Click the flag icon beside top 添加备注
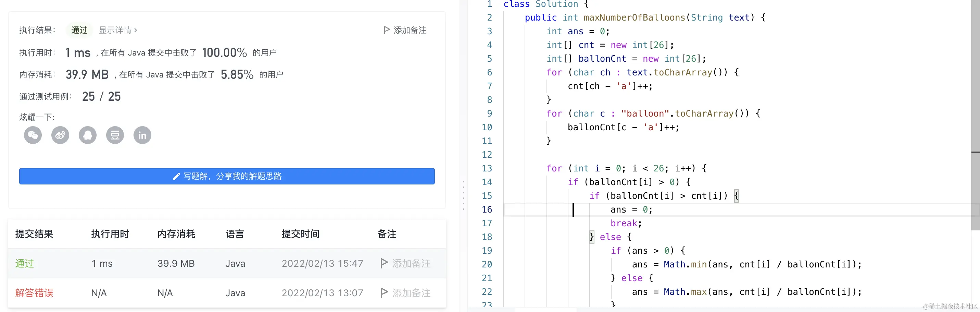This screenshot has height=312, width=980. pos(387,30)
